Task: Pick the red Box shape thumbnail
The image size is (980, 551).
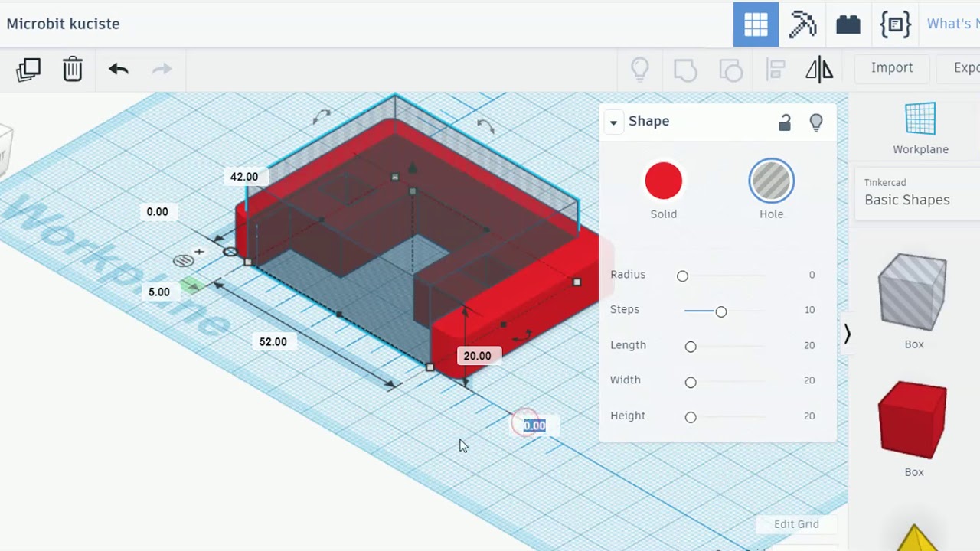Action: tap(913, 420)
